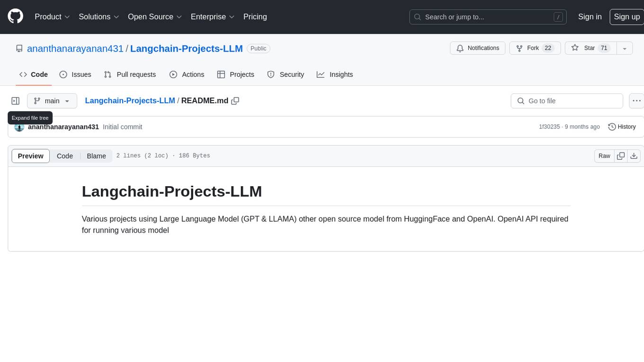The height and width of the screenshot is (362, 644).
Task: Expand the file tree sidebar
Action: point(16,101)
